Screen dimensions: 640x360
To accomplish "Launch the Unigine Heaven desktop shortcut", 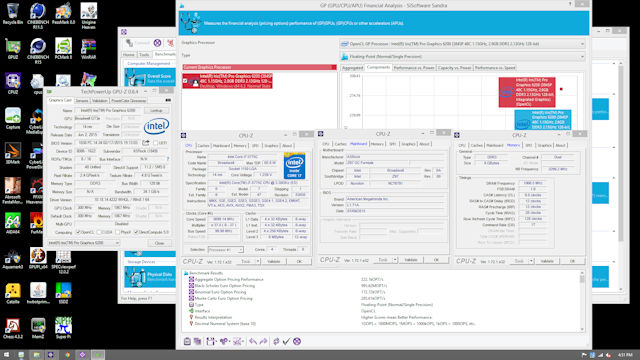I will [x=89, y=16].
